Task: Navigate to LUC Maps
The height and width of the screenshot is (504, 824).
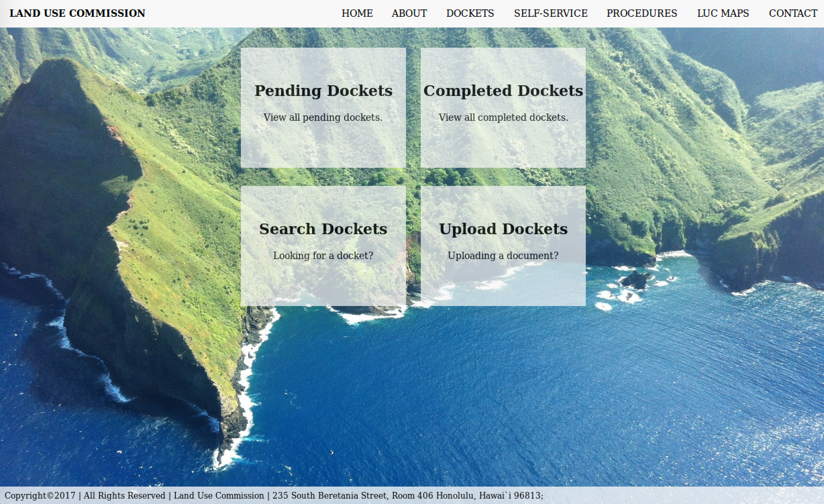Action: (723, 13)
